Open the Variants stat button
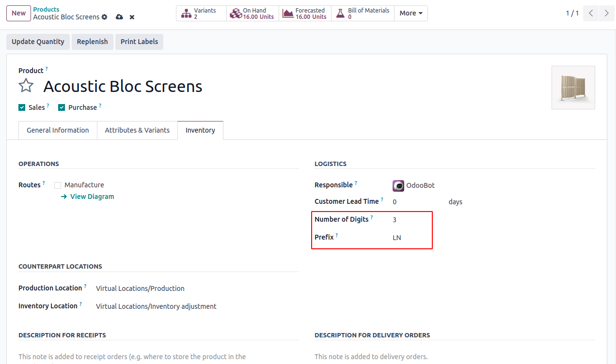The image size is (616, 364). (201, 13)
